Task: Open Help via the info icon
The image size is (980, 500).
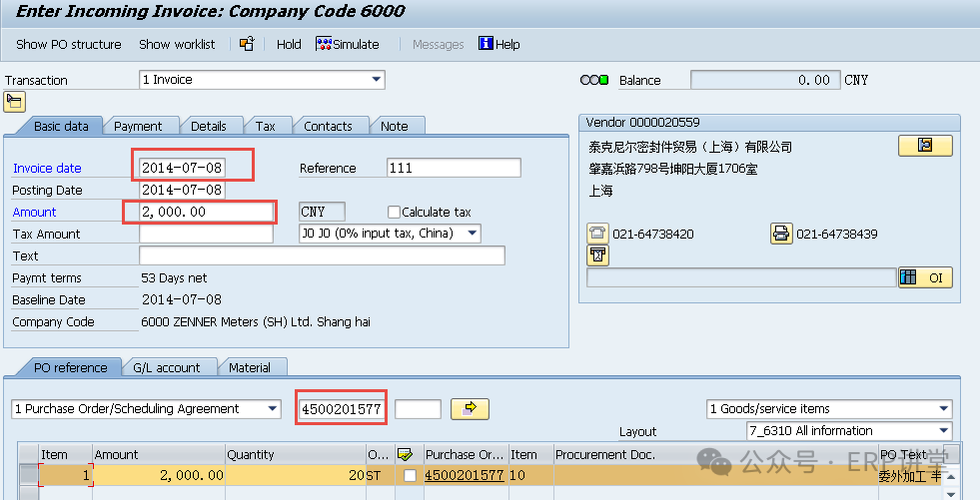Action: point(487,44)
